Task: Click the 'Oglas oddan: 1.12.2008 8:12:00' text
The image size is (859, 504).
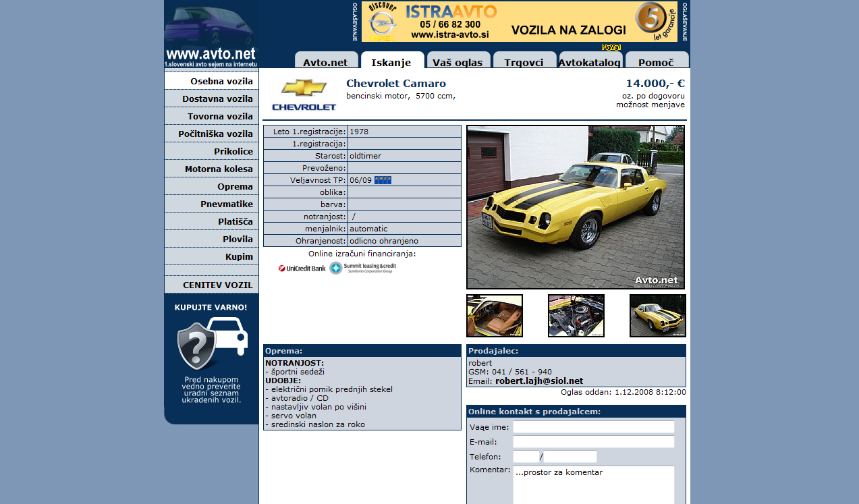Action: pos(624,392)
